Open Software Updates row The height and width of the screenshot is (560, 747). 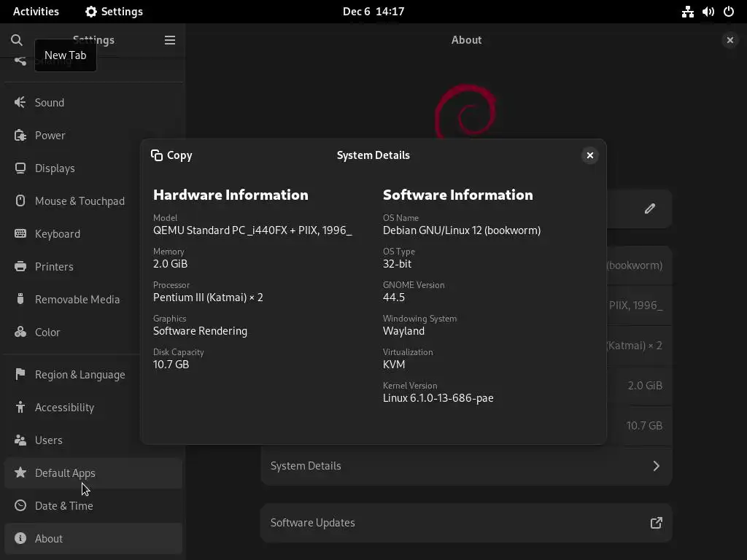(466, 523)
